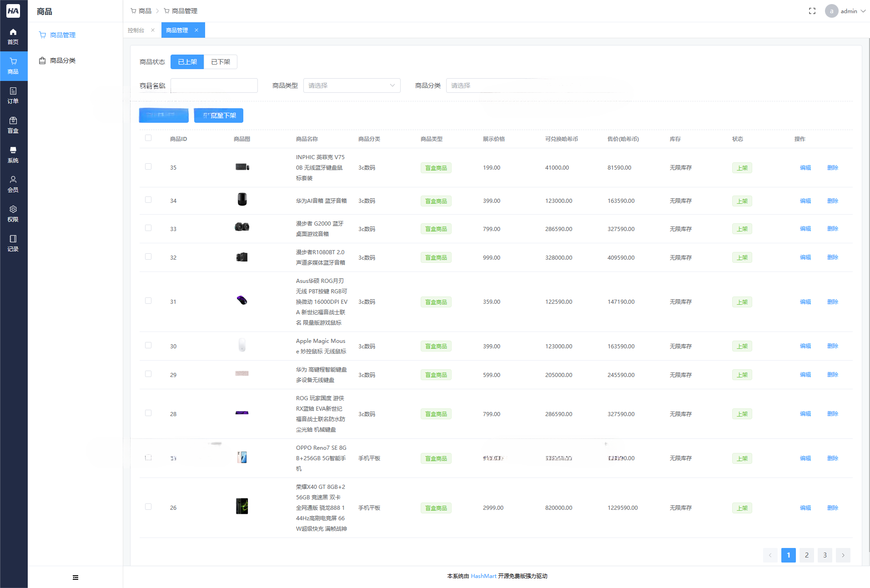Check the row for product ID 29

coord(148,374)
